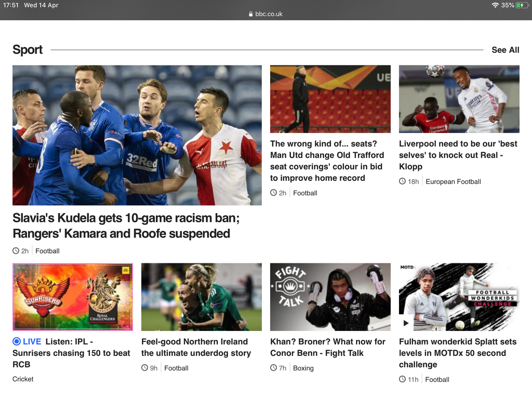Click the blue LIVE indicator icon
This screenshot has width=532, height=399.
pos(16,341)
